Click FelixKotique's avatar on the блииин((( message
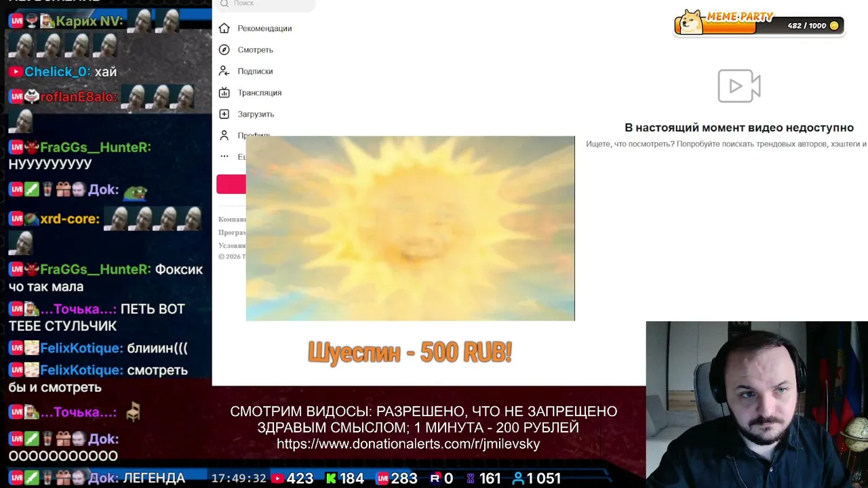The image size is (868, 488). 32,348
